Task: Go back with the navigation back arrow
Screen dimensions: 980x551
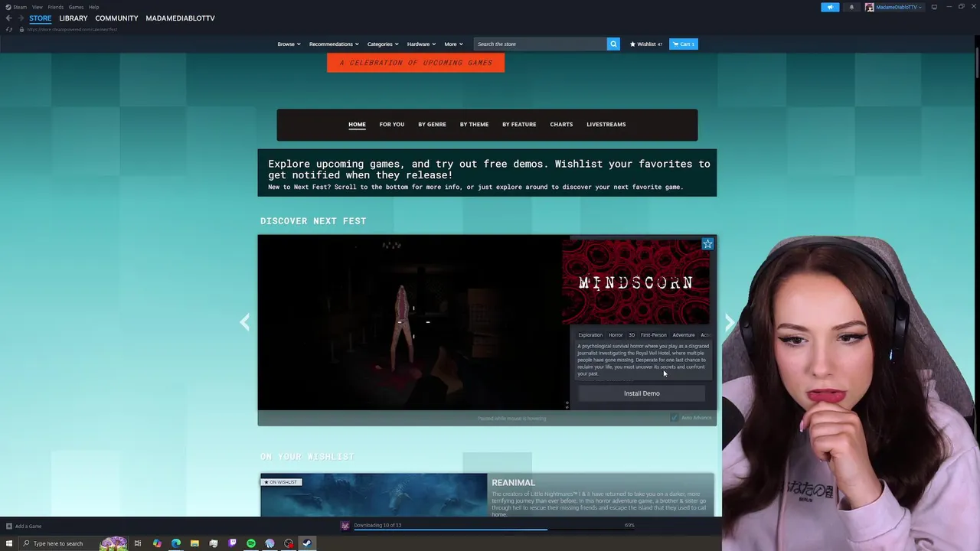Action: tap(8, 18)
